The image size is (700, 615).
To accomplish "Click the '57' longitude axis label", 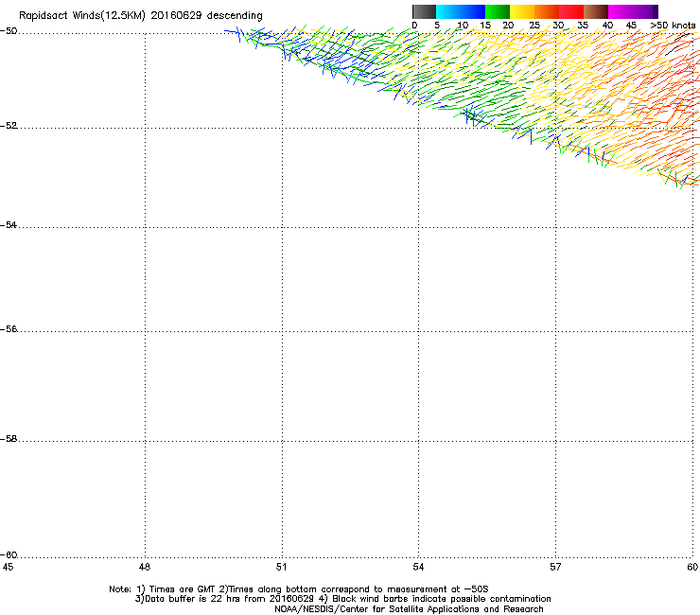I will [555, 567].
